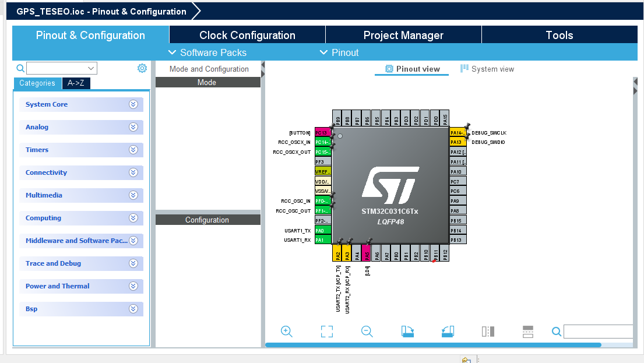This screenshot has height=363, width=644.
Task: Click the horizontal scrollbar under pinout
Action: coord(433,345)
